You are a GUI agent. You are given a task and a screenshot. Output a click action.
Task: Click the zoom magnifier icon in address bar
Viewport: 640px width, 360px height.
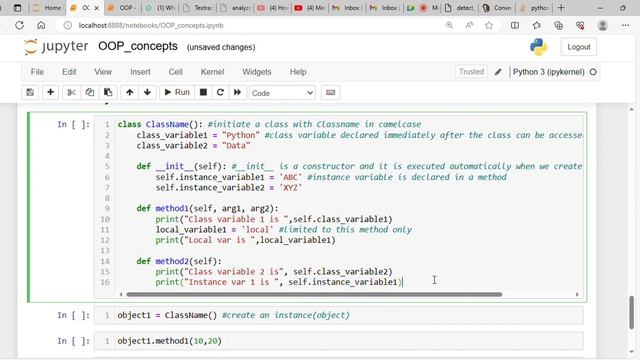pos(449,25)
